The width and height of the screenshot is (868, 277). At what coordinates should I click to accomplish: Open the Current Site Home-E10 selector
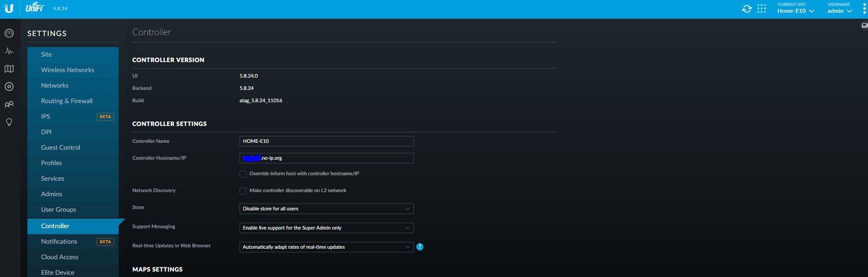(795, 11)
